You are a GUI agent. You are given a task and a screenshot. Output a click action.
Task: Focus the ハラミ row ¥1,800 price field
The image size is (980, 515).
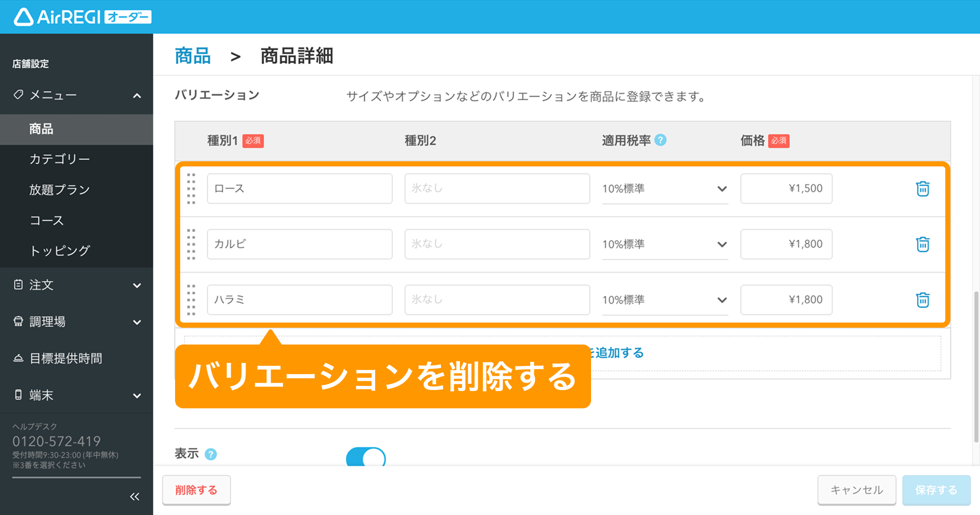787,300
